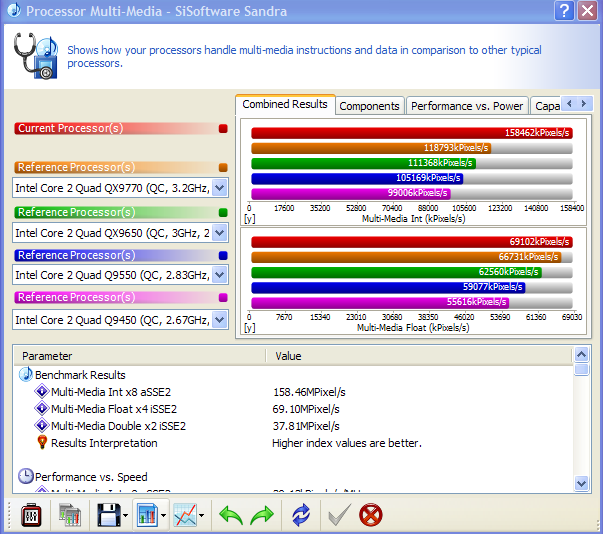603x534 pixels.
Task: Click the Results Interpretation lightbulb icon
Action: 42,442
